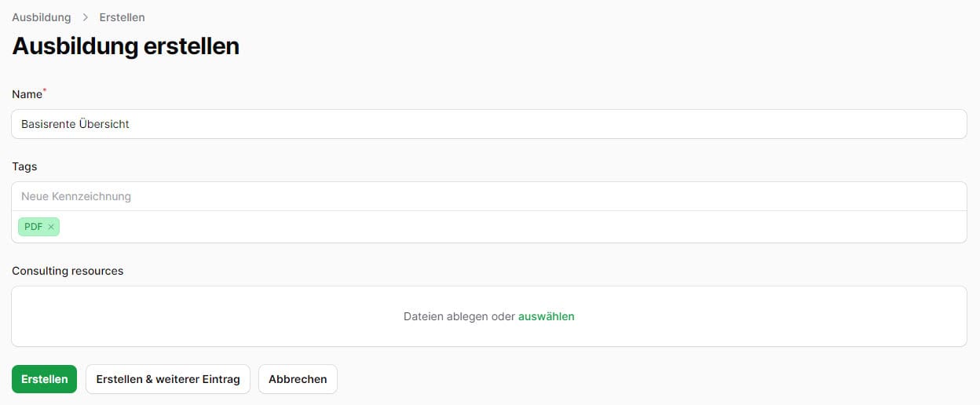Place cursor after Übersicht in Name field
This screenshot has width=980, height=405.
[131, 124]
